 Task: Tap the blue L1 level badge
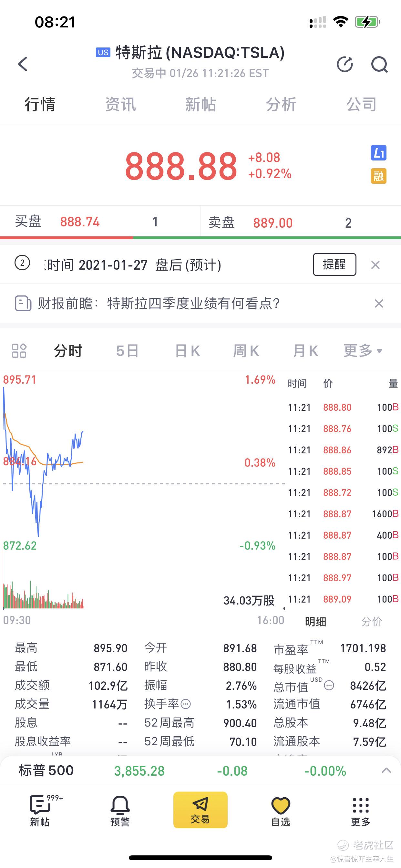[x=378, y=153]
